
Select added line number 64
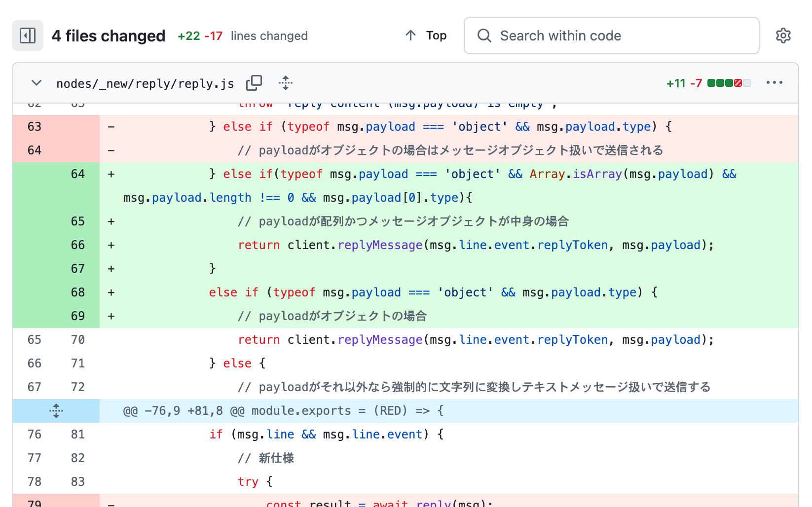point(78,174)
